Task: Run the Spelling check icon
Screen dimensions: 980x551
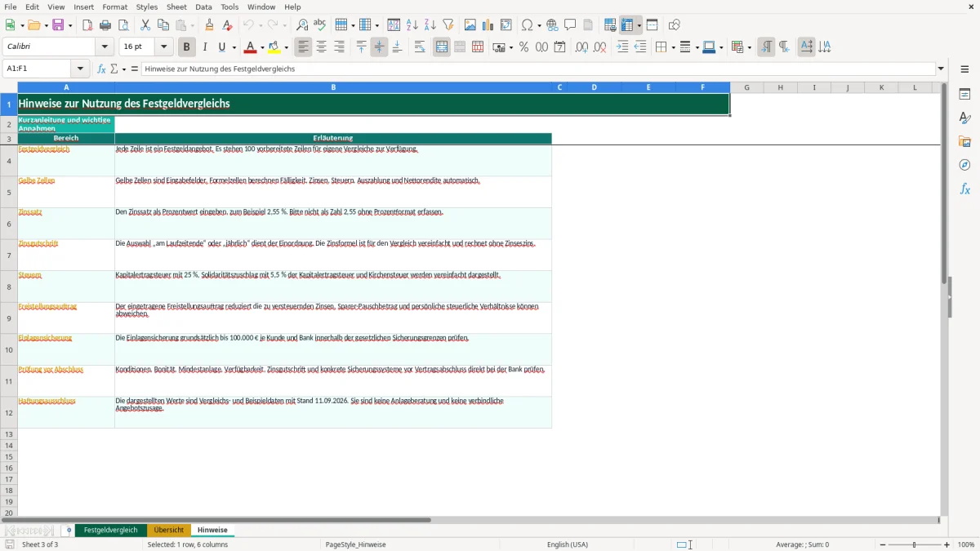Action: pos(320,25)
